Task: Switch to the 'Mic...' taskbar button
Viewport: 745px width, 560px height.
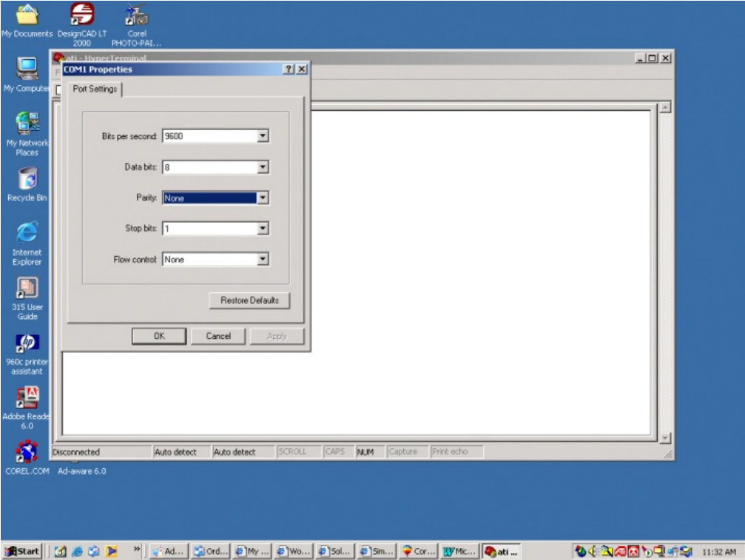Action: pos(459,551)
